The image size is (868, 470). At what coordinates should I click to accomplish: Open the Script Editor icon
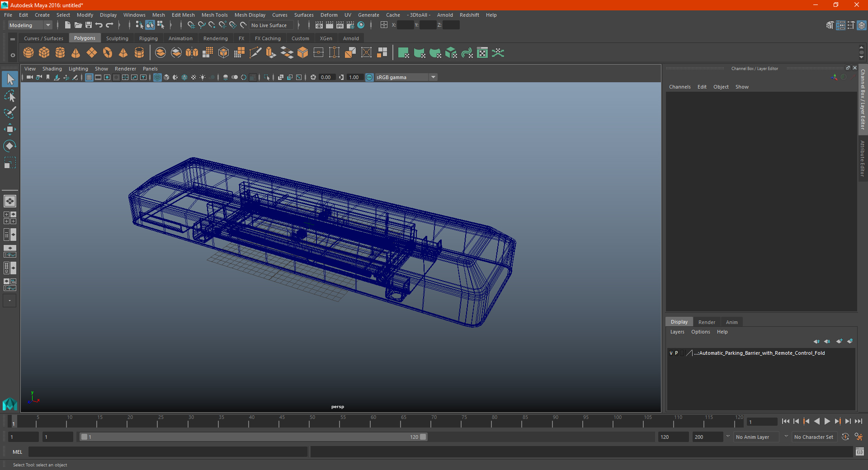pyautogui.click(x=860, y=451)
